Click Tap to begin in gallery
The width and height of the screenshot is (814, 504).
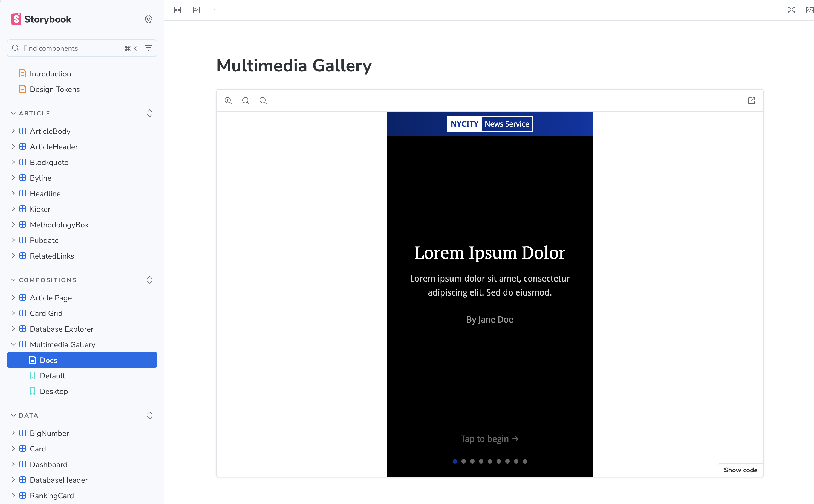click(490, 439)
